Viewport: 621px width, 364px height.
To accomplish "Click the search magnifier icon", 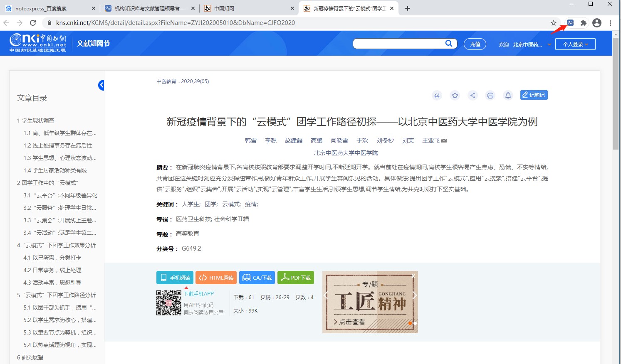I will tap(449, 43).
